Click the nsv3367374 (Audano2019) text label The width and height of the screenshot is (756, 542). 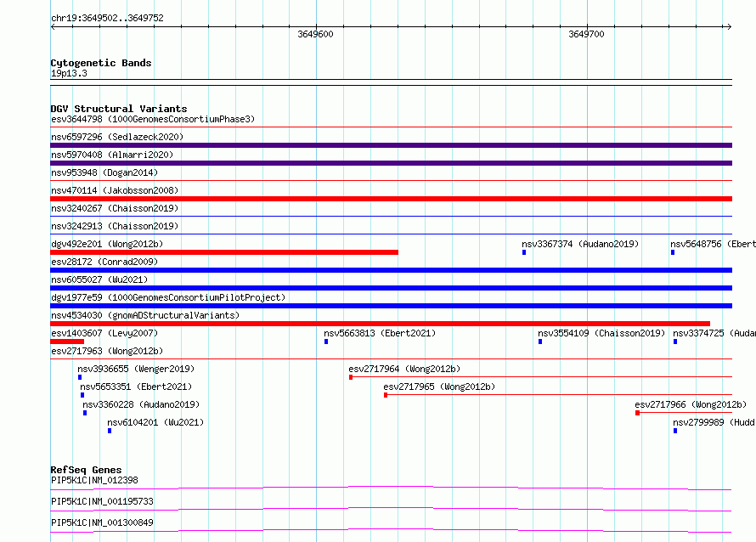pyautogui.click(x=580, y=244)
